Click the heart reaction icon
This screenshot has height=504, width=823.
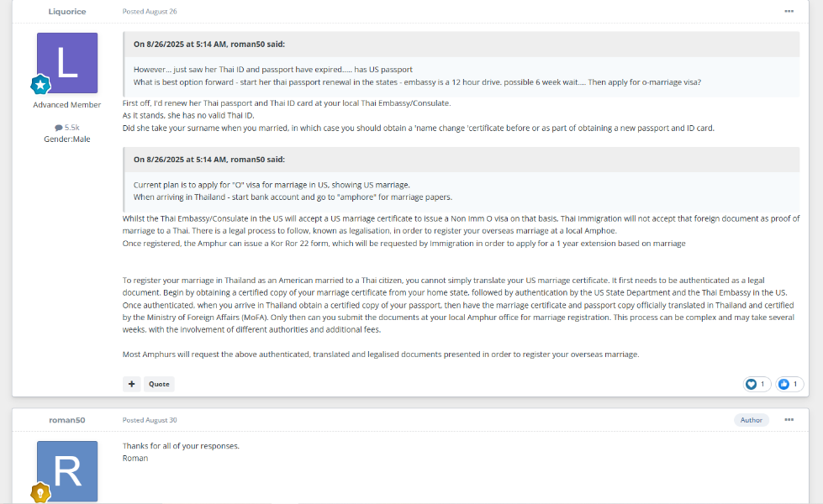click(750, 384)
